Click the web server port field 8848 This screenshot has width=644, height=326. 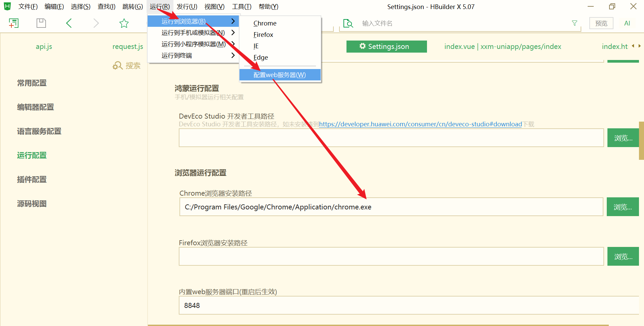(x=409, y=305)
